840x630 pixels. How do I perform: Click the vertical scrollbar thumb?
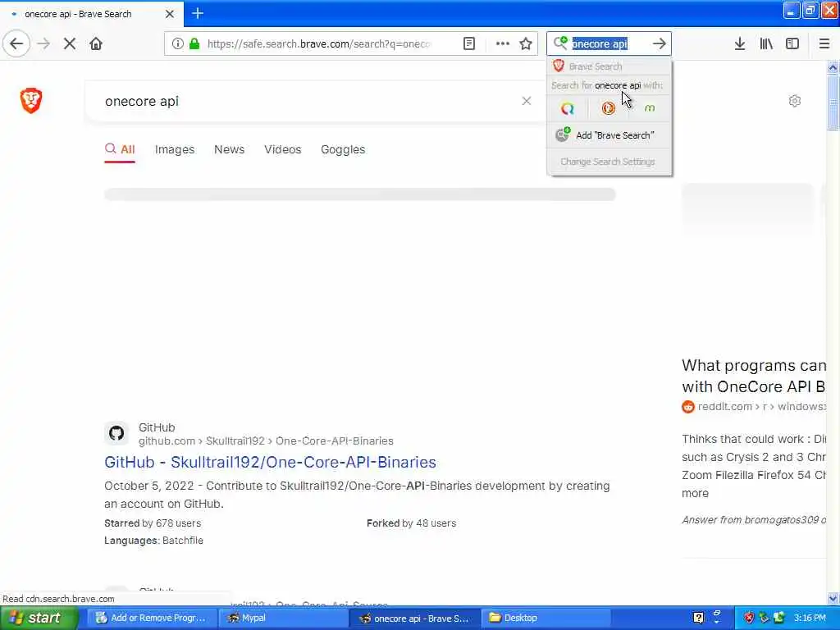(x=833, y=102)
